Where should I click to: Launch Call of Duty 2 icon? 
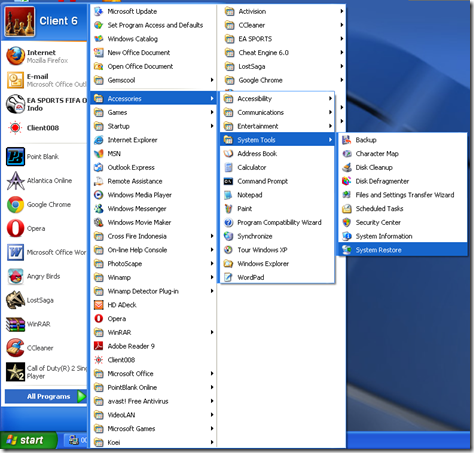[x=15, y=372]
